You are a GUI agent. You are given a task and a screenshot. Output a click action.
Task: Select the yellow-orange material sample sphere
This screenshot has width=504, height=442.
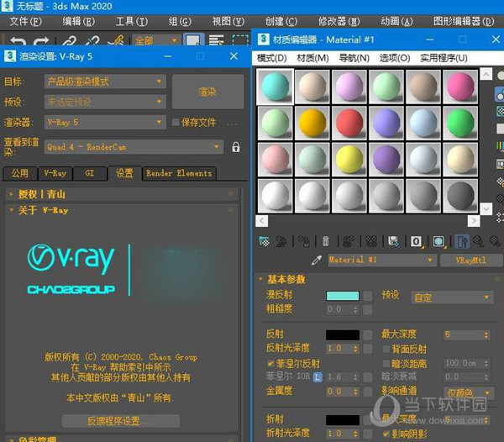click(312, 124)
